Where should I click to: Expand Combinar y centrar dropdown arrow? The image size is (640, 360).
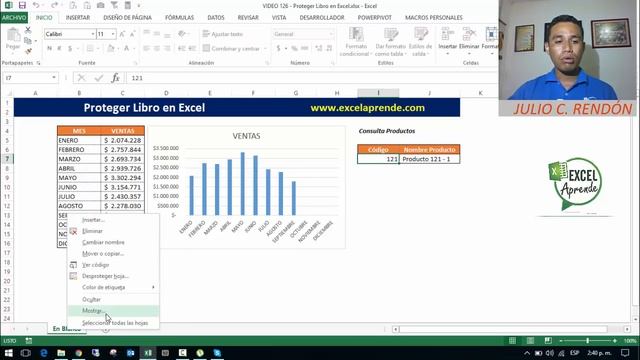click(x=265, y=49)
